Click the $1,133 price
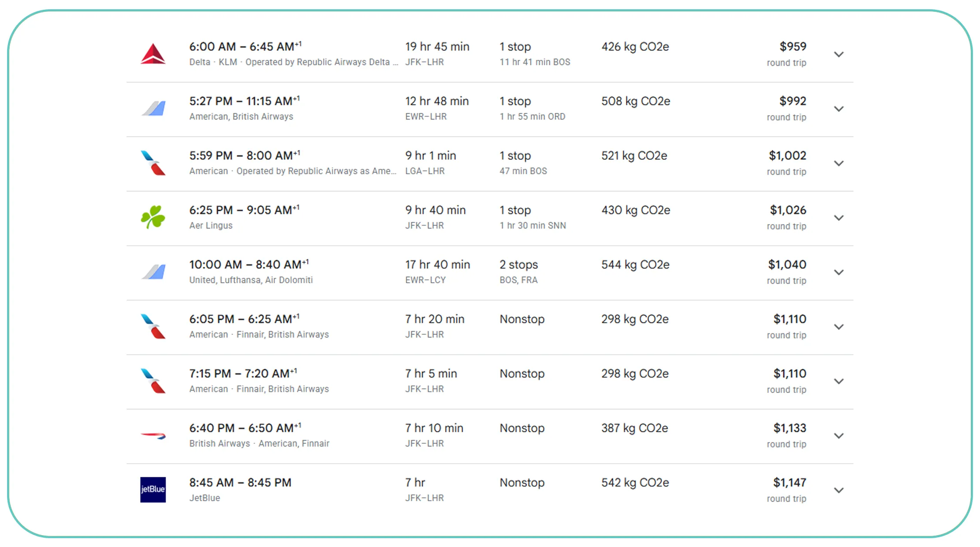 (790, 428)
